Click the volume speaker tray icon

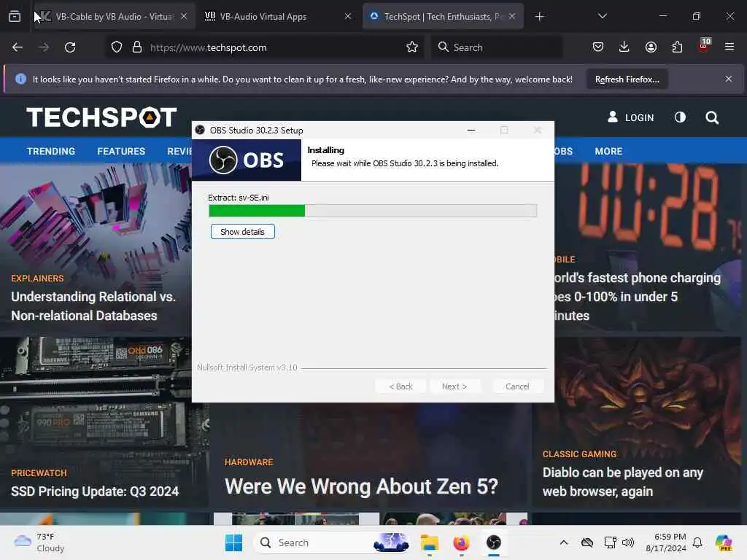628,542
